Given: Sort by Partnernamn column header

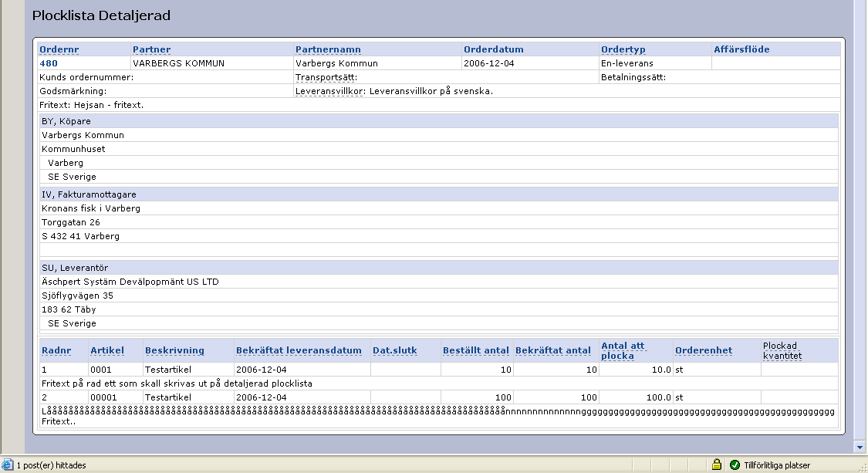Looking at the screenshot, I should (x=328, y=49).
